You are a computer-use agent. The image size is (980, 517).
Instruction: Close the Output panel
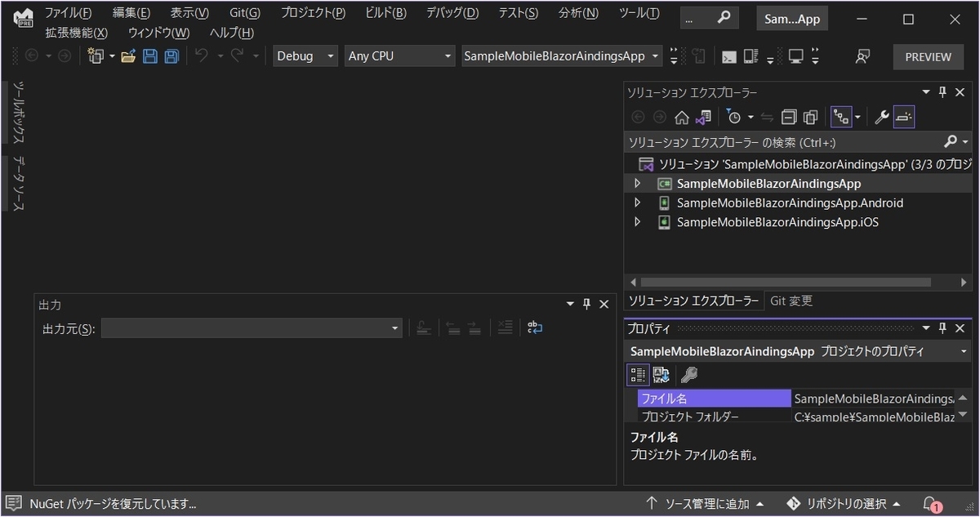[x=604, y=304]
